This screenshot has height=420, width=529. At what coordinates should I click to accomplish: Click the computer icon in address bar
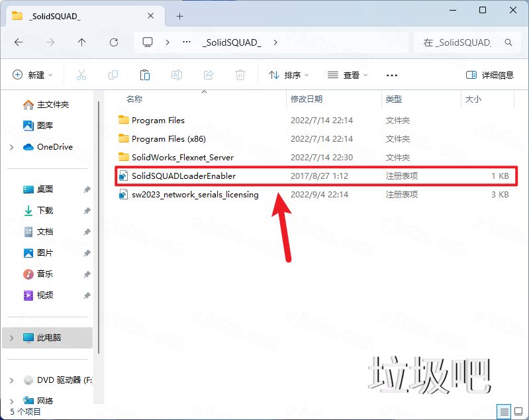pyautogui.click(x=148, y=42)
